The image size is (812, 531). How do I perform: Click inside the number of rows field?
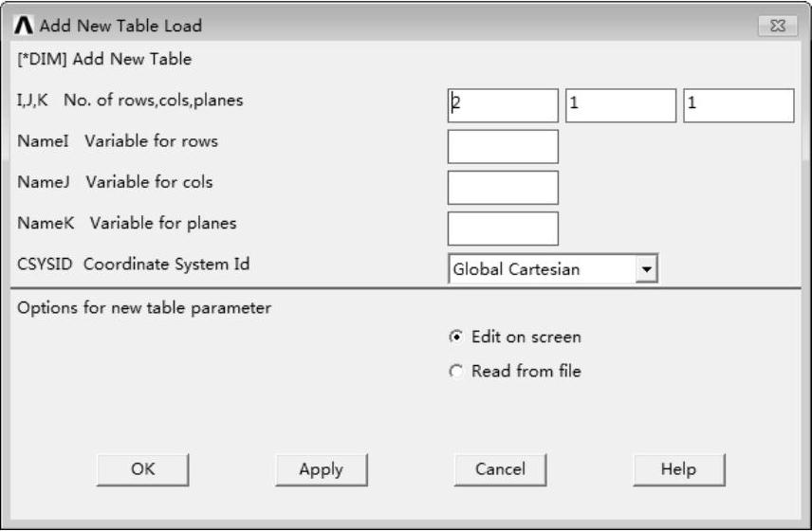pos(503,105)
